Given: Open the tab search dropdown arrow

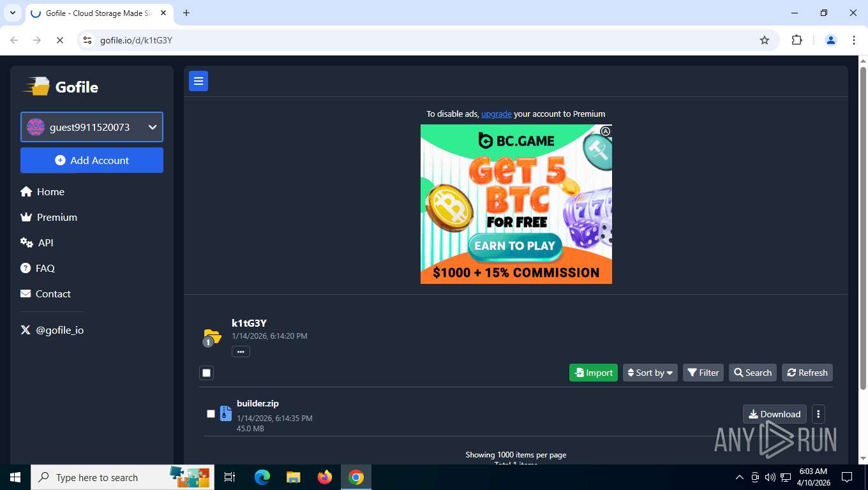Looking at the screenshot, I should point(12,13).
